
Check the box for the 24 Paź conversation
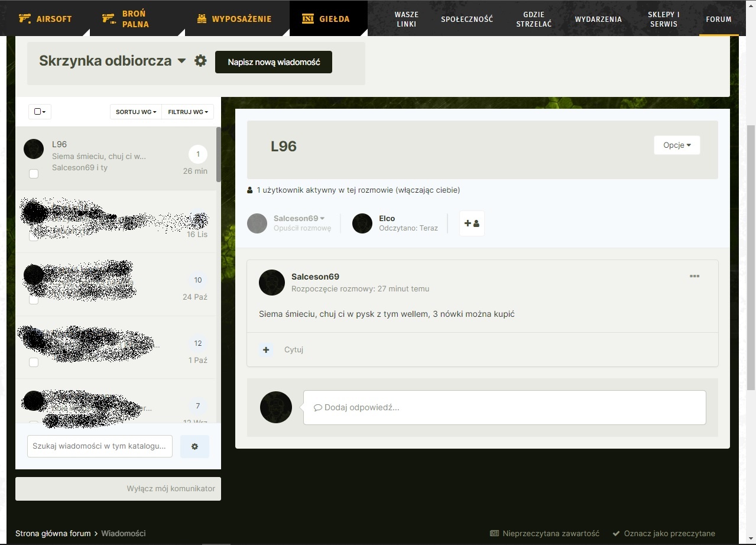click(34, 300)
